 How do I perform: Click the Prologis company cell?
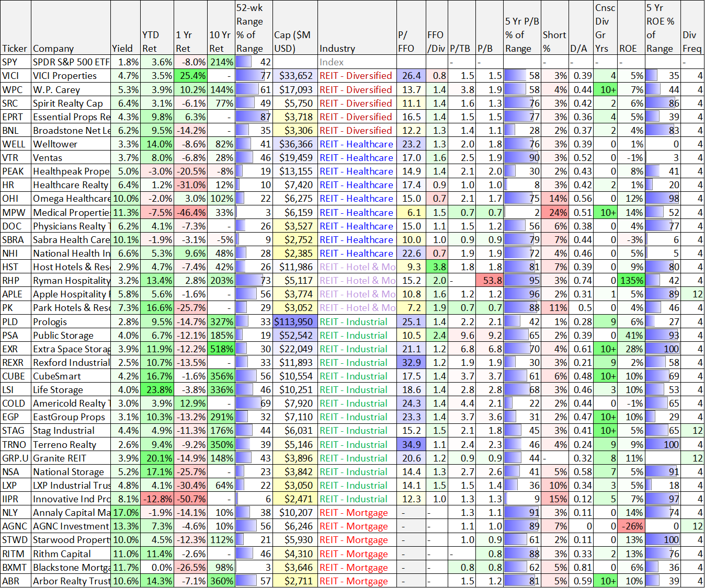[71, 321]
